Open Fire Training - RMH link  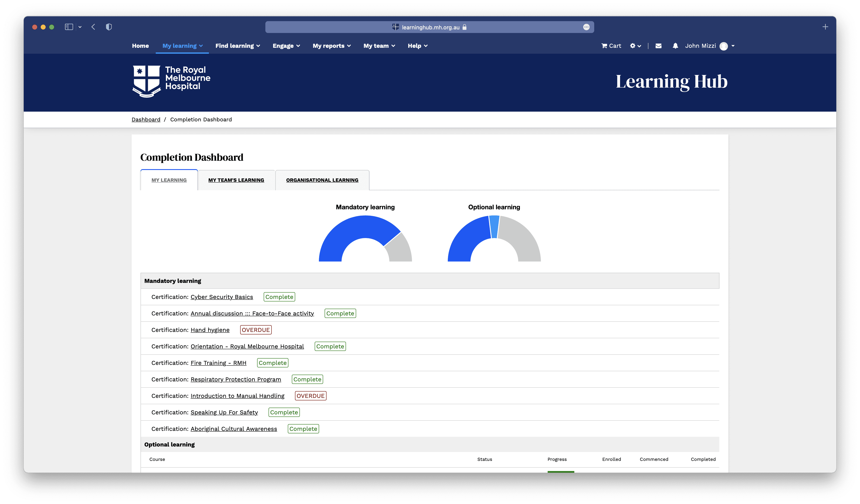218,363
